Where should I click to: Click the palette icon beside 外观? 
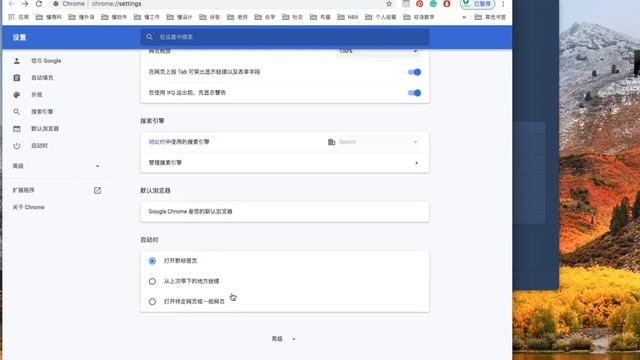(17, 95)
